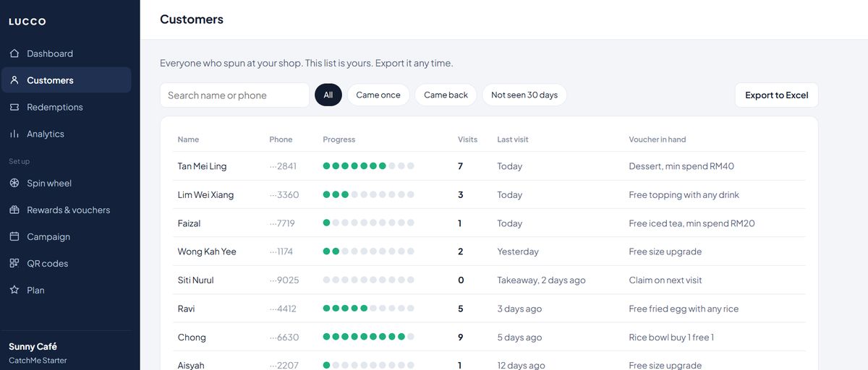Go to Redemptions in sidebar
Image resolution: width=868 pixels, height=370 pixels.
pyautogui.click(x=67, y=107)
